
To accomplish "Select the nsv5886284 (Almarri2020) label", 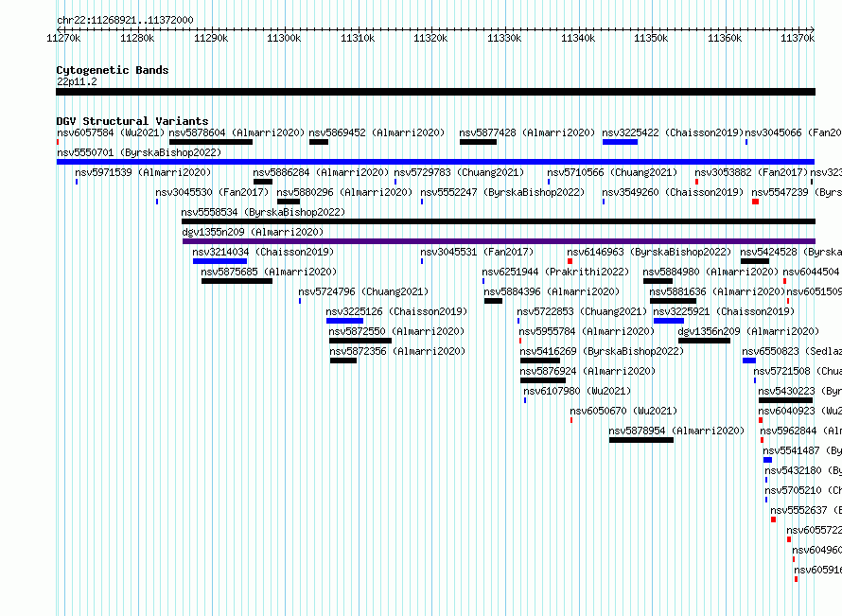I will point(321,172).
